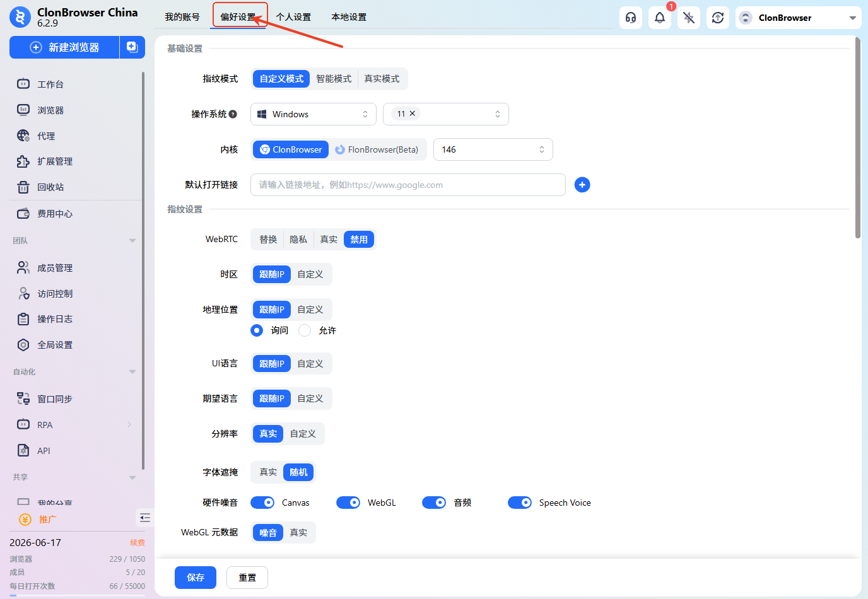Click the sync refresh icon in header
Viewport: 868px width, 599px height.
pyautogui.click(x=718, y=18)
